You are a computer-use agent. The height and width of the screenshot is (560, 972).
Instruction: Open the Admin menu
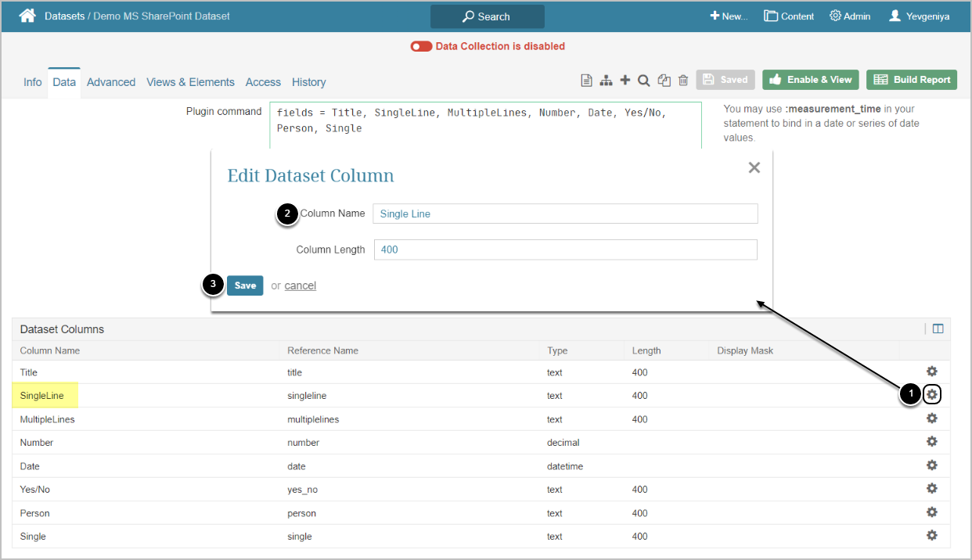(850, 16)
